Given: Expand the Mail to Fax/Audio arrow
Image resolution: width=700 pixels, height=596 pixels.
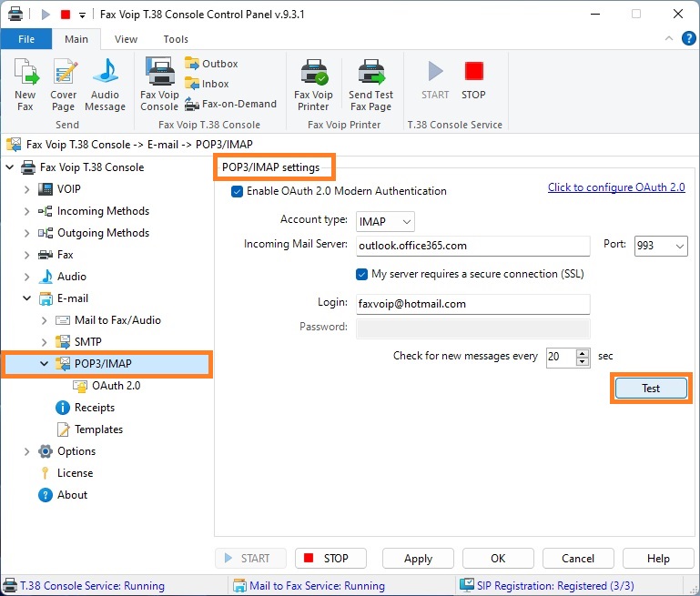Looking at the screenshot, I should [45, 320].
